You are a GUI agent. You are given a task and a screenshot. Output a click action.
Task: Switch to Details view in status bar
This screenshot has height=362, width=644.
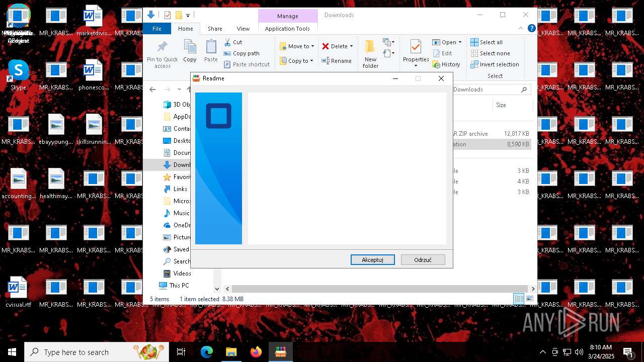click(519, 299)
